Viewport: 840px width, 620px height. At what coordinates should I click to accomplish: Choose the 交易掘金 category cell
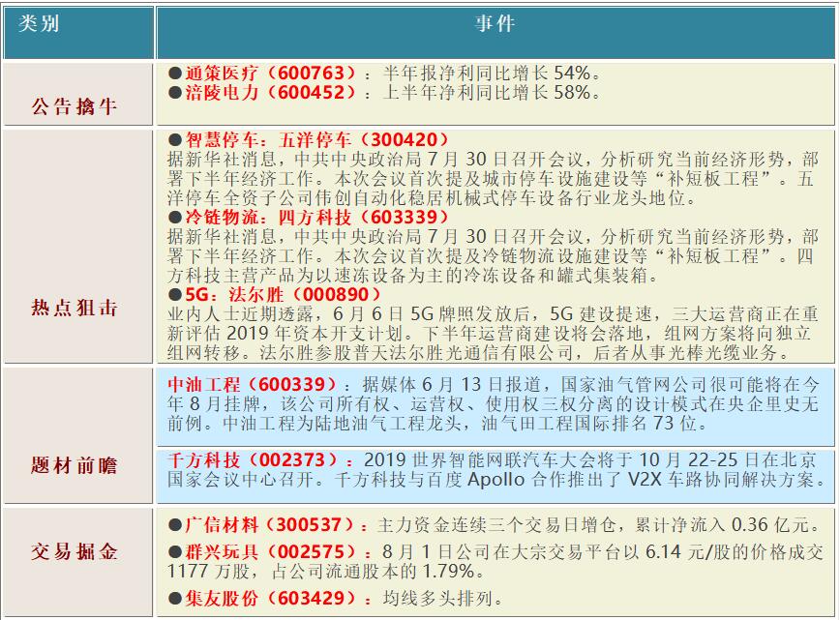coord(75,552)
